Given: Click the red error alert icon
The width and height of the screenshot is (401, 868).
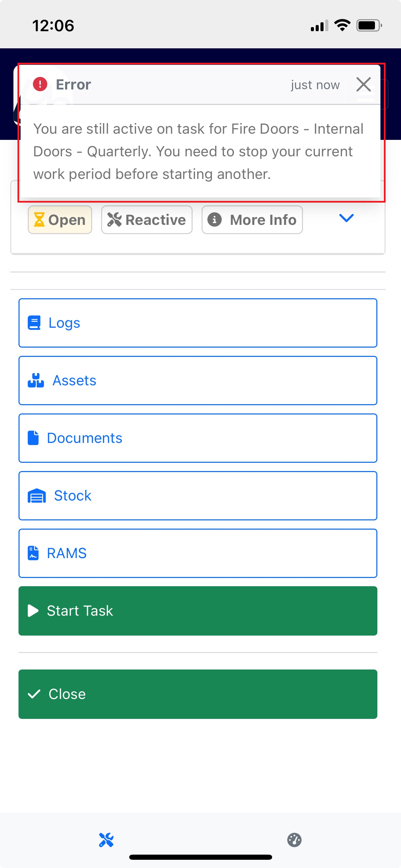Looking at the screenshot, I should coord(40,84).
